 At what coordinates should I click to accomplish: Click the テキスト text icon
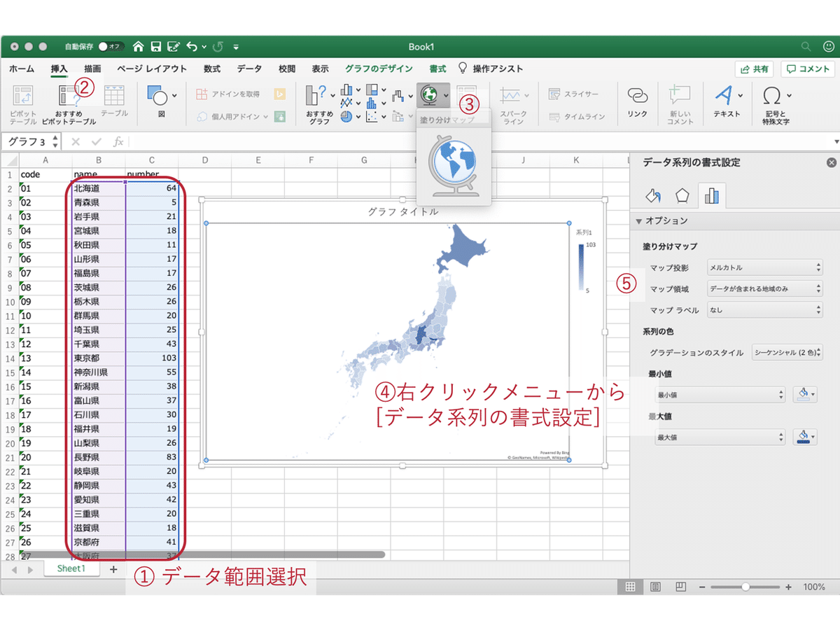[723, 94]
